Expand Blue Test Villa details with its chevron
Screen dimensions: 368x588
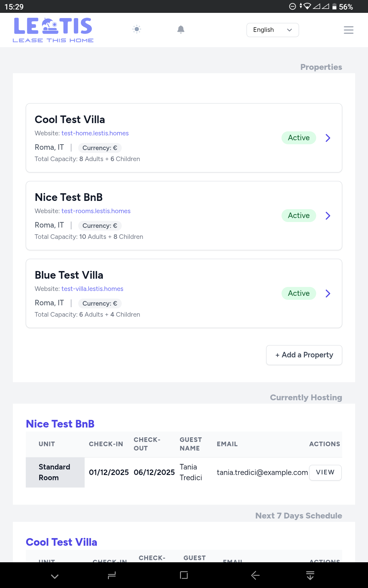[328, 293]
